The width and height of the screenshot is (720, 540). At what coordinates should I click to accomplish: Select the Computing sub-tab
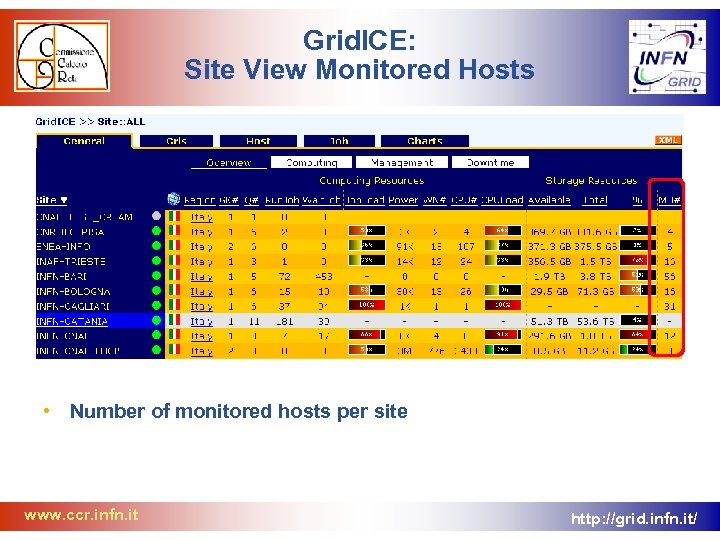311,163
